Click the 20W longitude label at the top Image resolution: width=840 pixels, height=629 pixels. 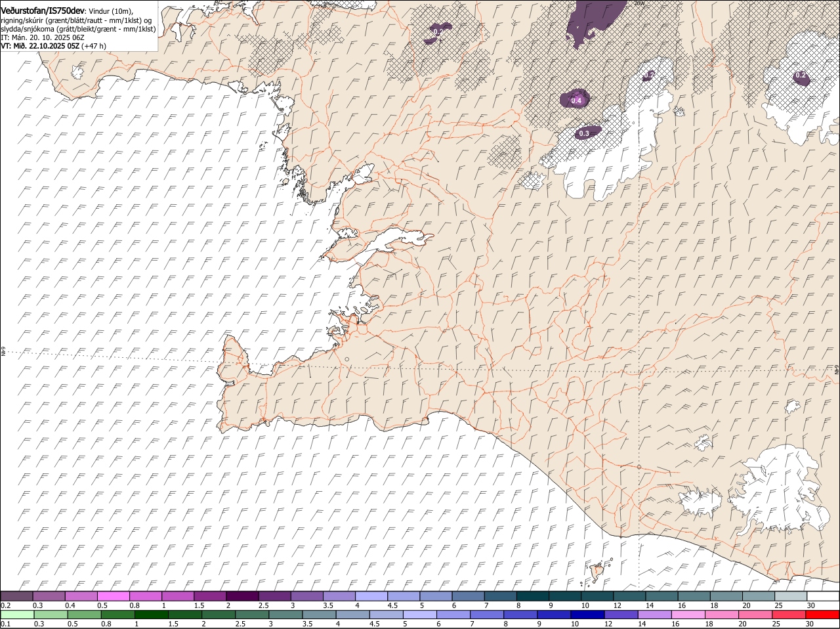point(640,3)
